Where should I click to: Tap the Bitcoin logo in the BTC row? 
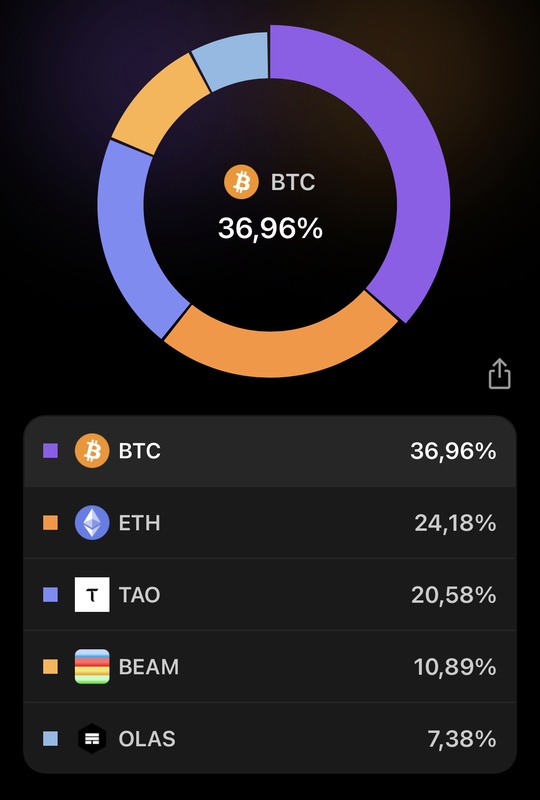click(92, 451)
